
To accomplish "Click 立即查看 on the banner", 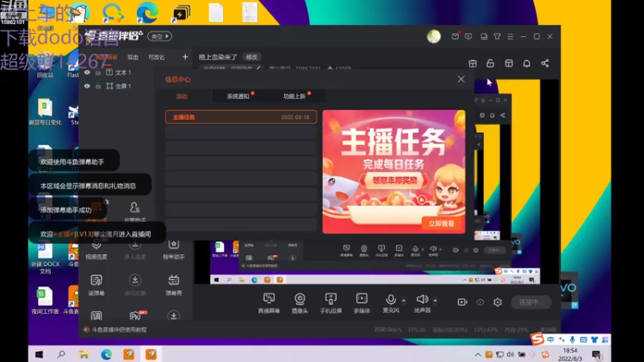I will 441,224.
